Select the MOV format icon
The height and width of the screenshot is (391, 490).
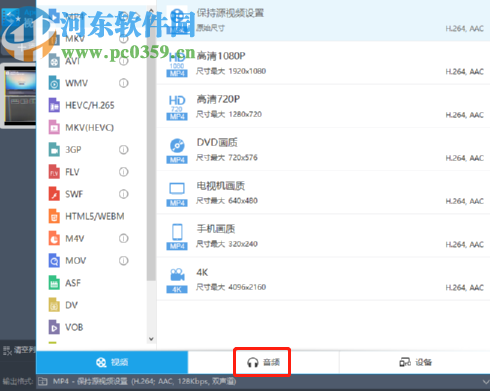tap(54, 260)
